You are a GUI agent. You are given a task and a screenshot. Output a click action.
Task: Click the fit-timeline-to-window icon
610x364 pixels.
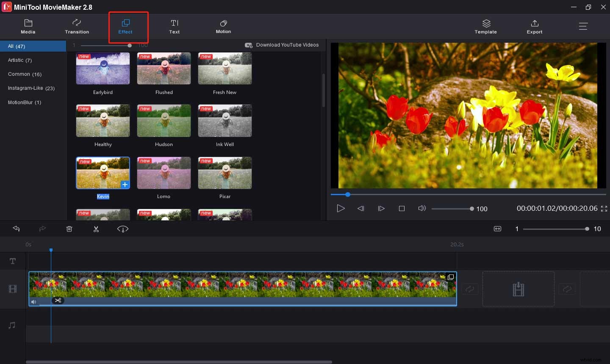point(497,229)
